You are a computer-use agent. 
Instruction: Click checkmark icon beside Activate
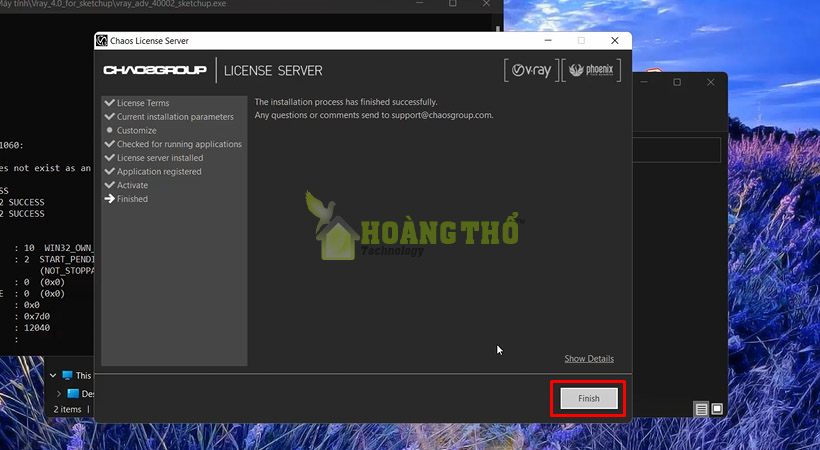109,184
